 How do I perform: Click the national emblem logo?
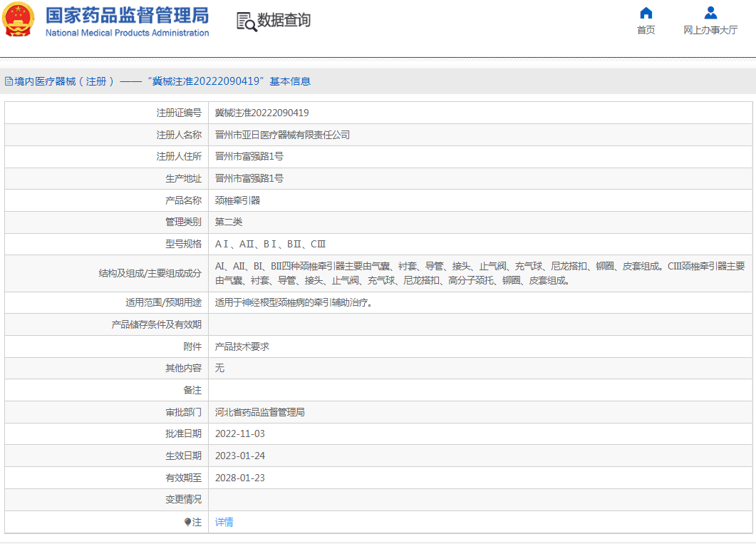coord(19,19)
